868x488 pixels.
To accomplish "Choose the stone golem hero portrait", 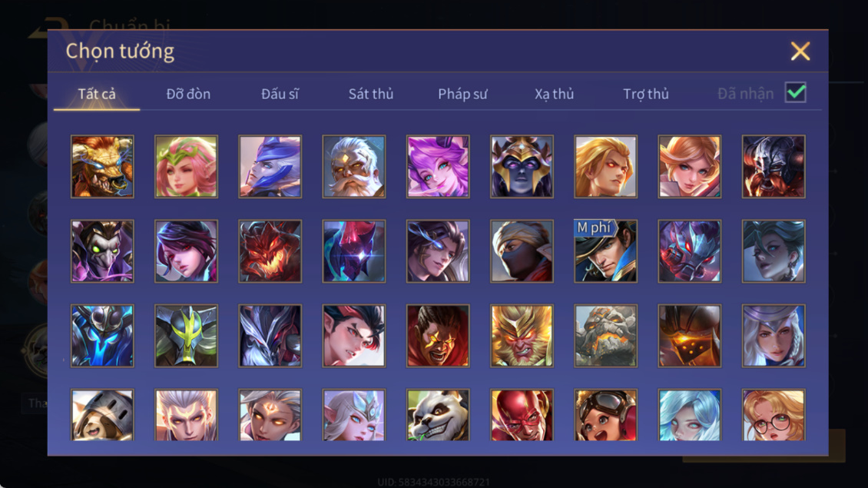I will tap(605, 336).
